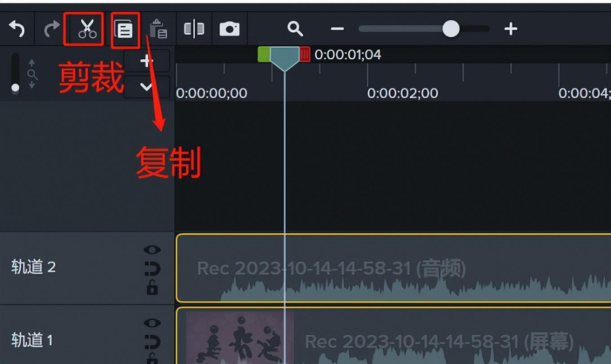
Task: Toggle magnetic snapping on track 2
Action: pyautogui.click(x=152, y=269)
